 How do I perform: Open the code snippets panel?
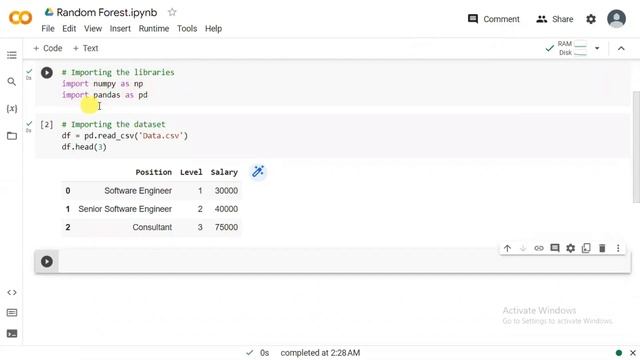click(12, 292)
